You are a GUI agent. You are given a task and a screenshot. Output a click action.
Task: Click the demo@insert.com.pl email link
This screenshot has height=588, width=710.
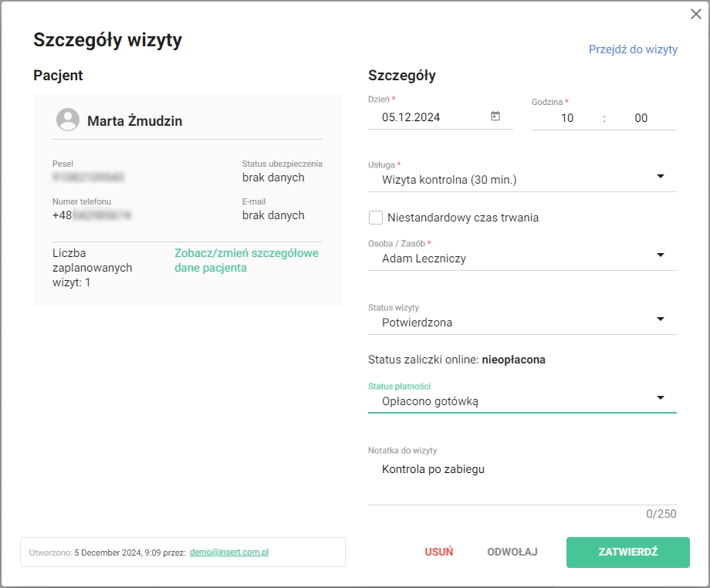228,553
